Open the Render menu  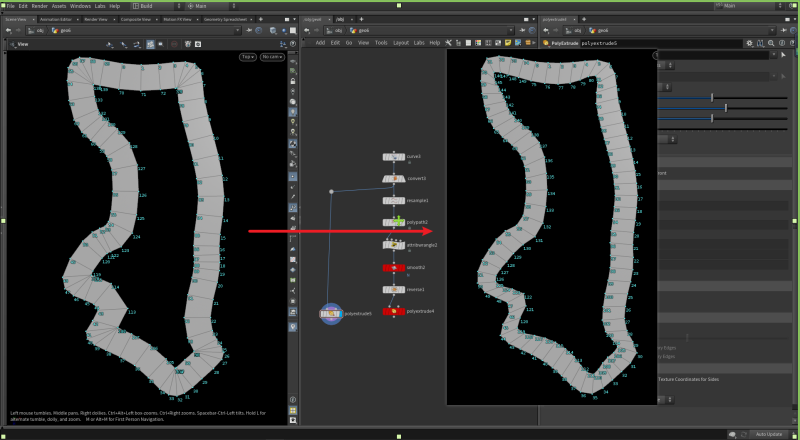tap(39, 6)
